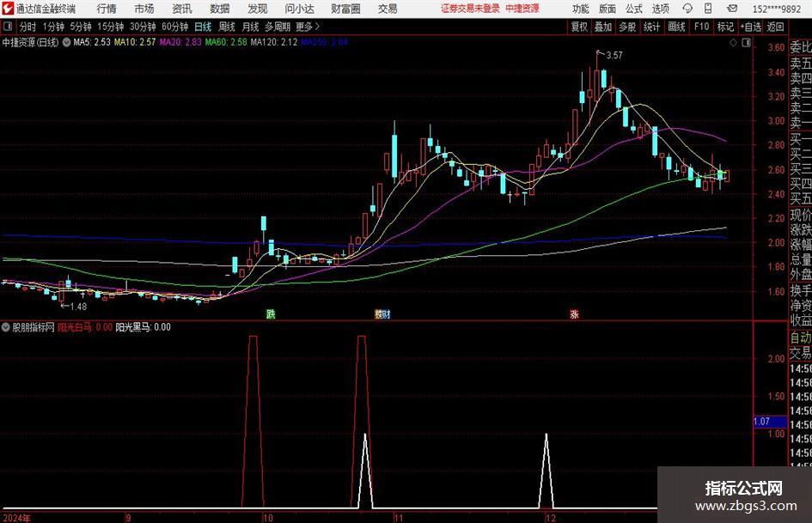Click the 3.57 high price label
812x523 pixels.
coord(614,56)
